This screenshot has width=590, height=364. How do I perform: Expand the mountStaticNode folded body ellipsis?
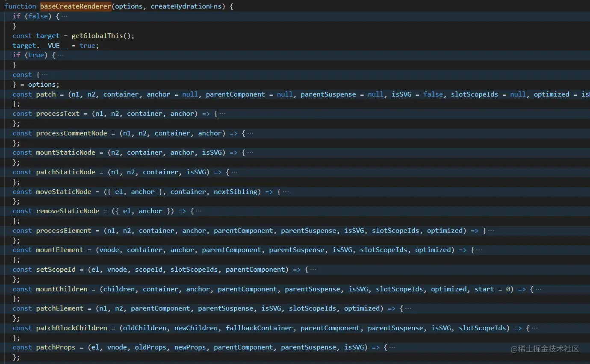coord(250,153)
